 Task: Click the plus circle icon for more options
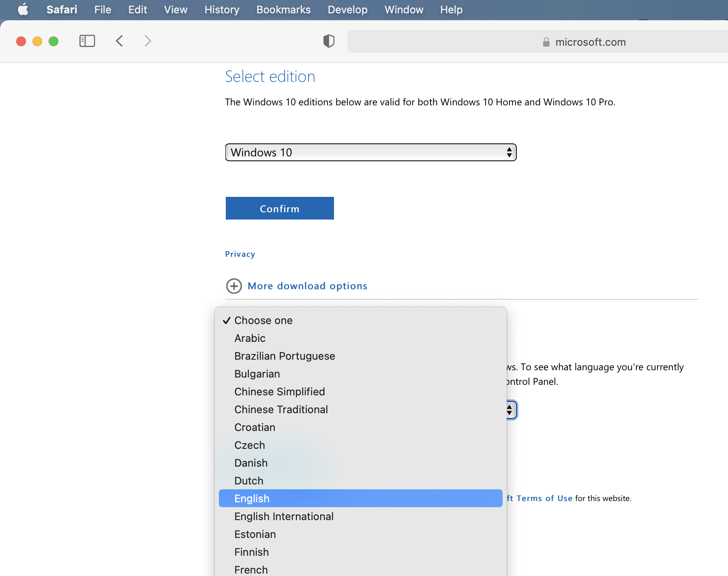pos(234,286)
